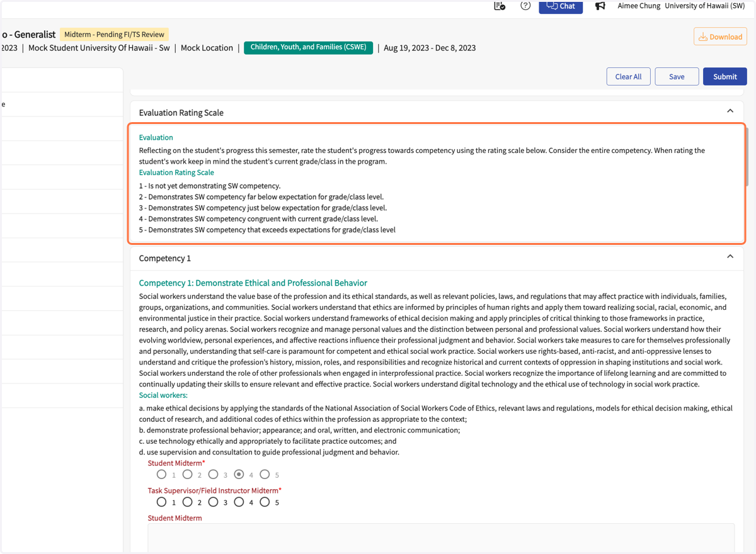Open the help question mark icon
Screen dimensions: 756x554
pos(525,6)
